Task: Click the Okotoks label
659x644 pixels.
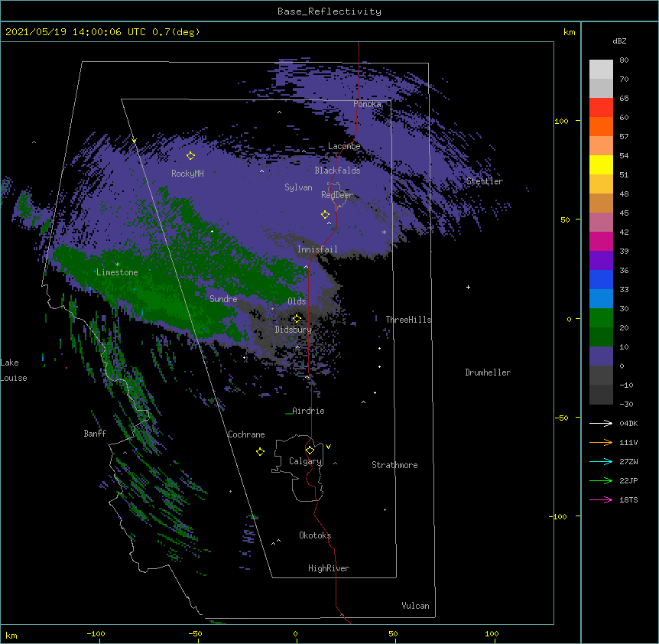Action: 315,535
